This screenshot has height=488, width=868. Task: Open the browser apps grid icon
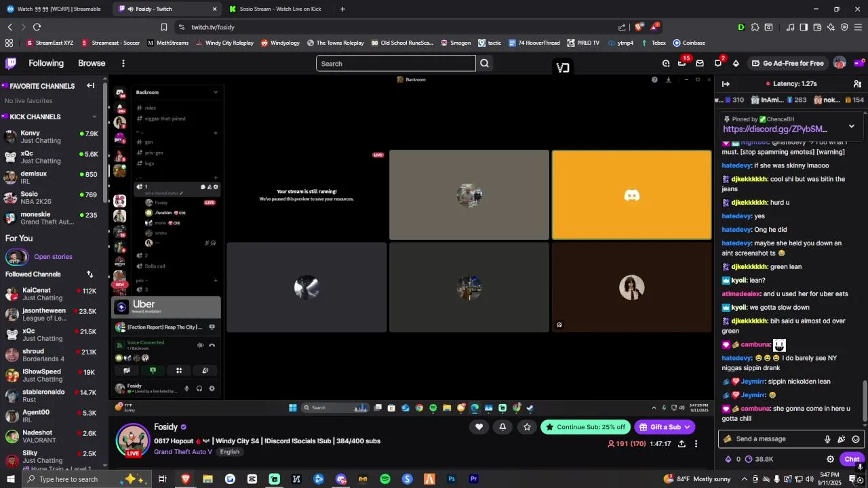point(9,43)
